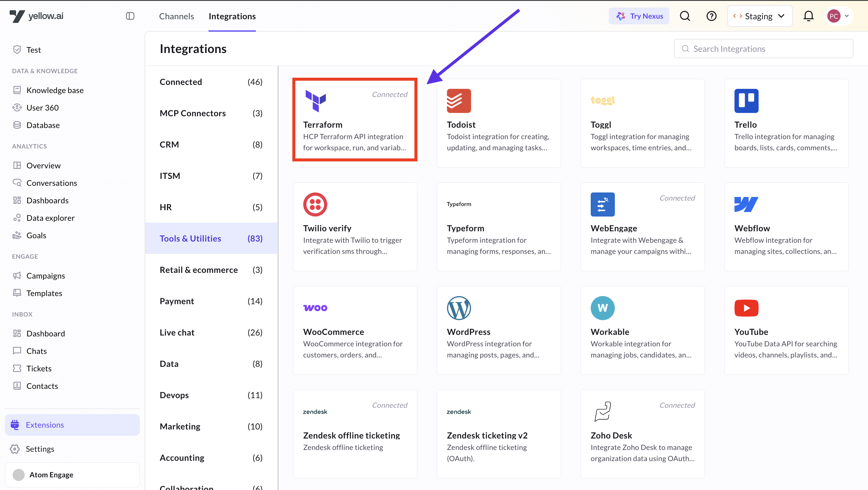The width and height of the screenshot is (868, 490).
Task: Select the Payment category
Action: tap(211, 301)
